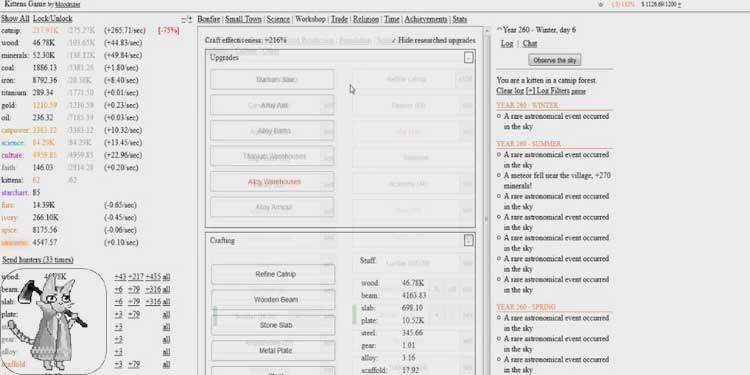Open the Small Town tab
Screen dimensions: 750x375
coord(243,19)
